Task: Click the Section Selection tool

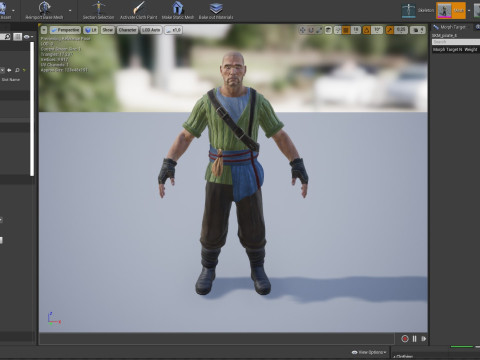Action: 98,10
